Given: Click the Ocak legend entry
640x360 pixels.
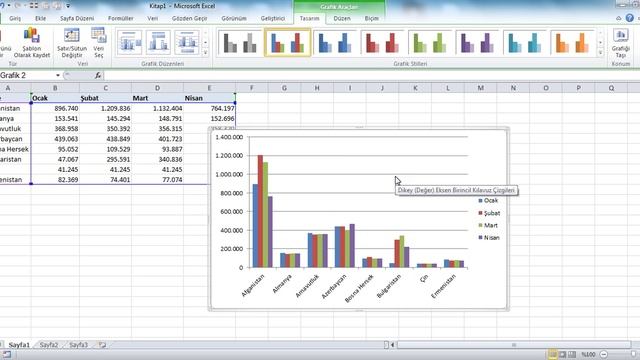Looking at the screenshot, I should (488, 200).
